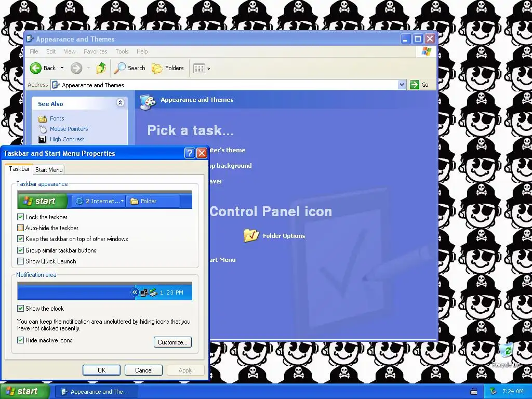532x399 pixels.
Task: Collapse the See Also panel
Action: (120, 103)
